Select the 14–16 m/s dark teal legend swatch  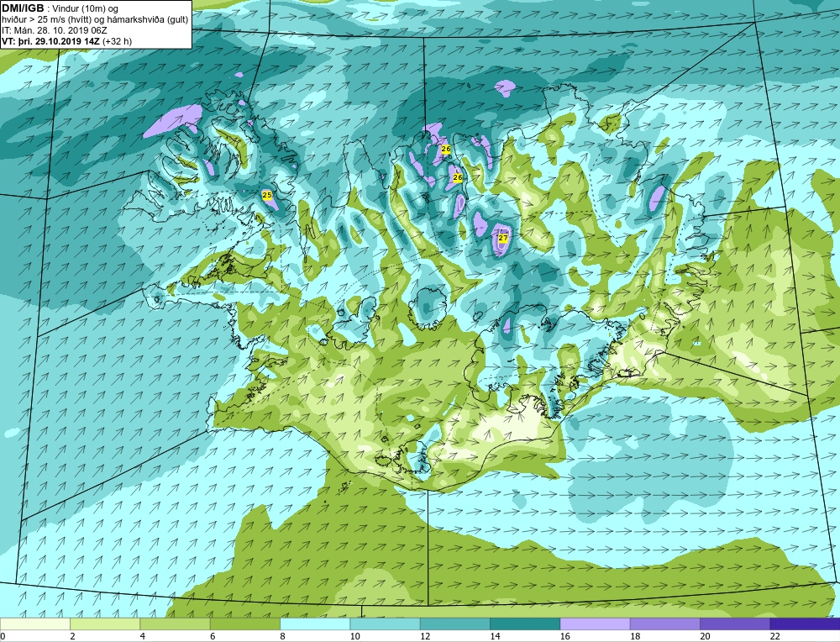click(524, 624)
